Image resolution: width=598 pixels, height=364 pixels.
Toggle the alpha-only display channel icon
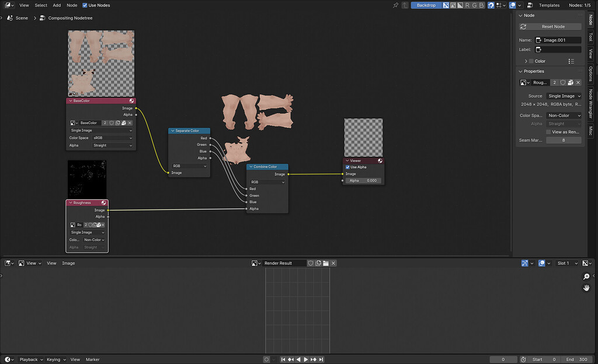tap(460, 5)
